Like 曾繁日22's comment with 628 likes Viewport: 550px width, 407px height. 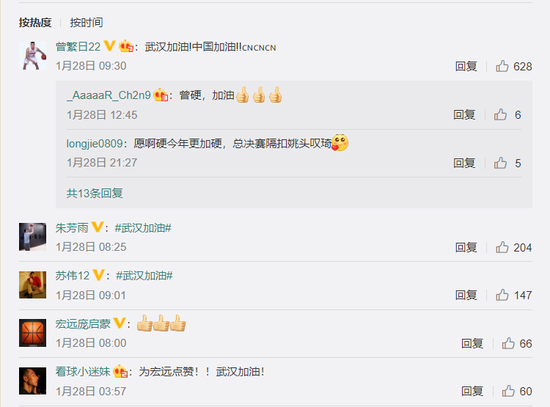click(x=502, y=66)
